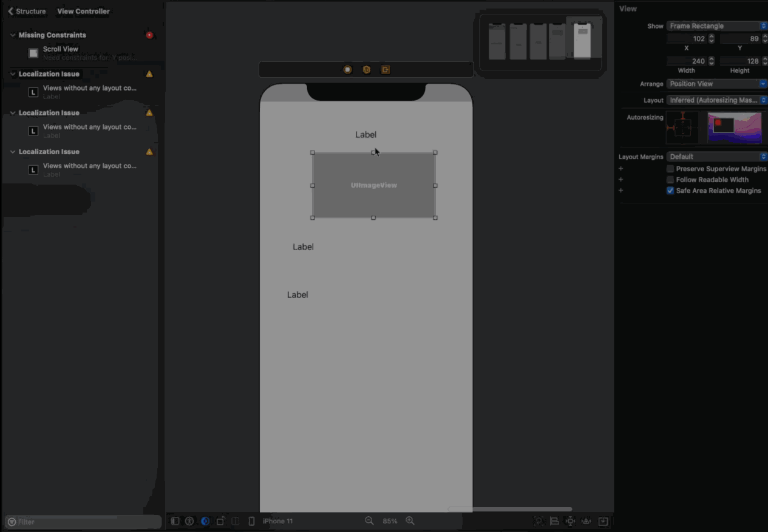Viewport: 768px width, 532px height.
Task: Open the Layout Margins Default dropdown
Action: click(717, 157)
